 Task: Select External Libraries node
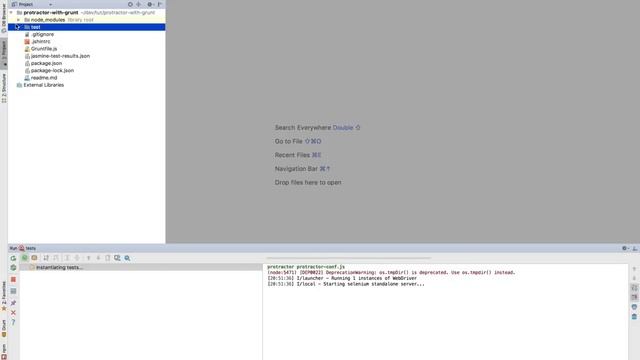(44, 85)
